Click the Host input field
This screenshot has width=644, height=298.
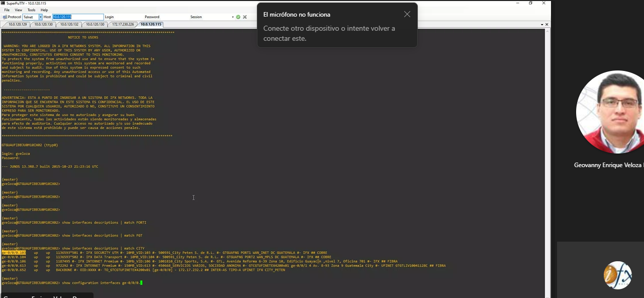(x=78, y=17)
